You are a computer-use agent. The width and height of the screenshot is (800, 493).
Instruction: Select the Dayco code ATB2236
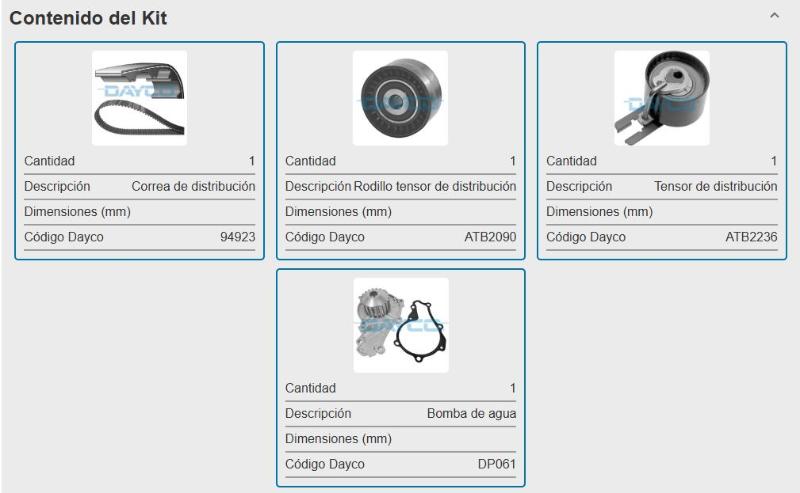tap(752, 237)
